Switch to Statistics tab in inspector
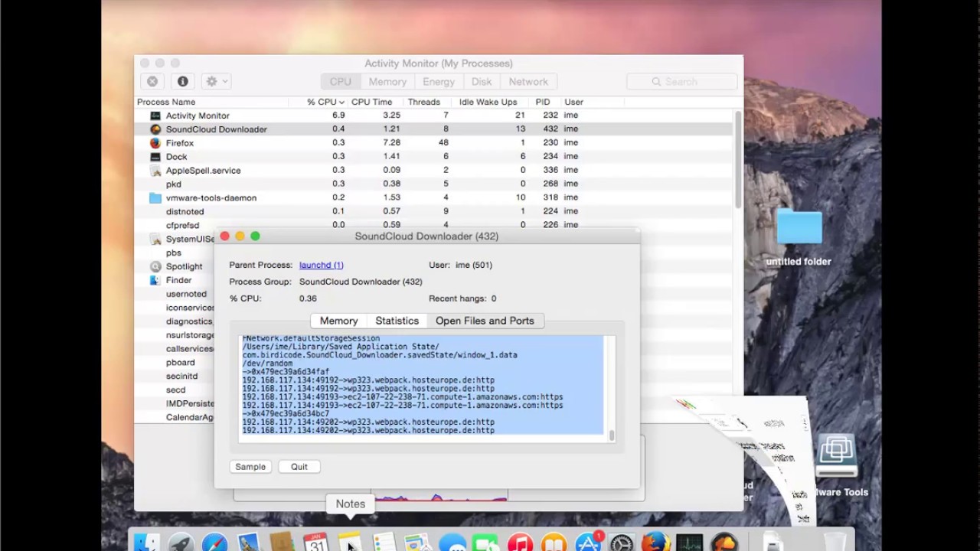The width and height of the screenshot is (980, 551). pyautogui.click(x=397, y=321)
